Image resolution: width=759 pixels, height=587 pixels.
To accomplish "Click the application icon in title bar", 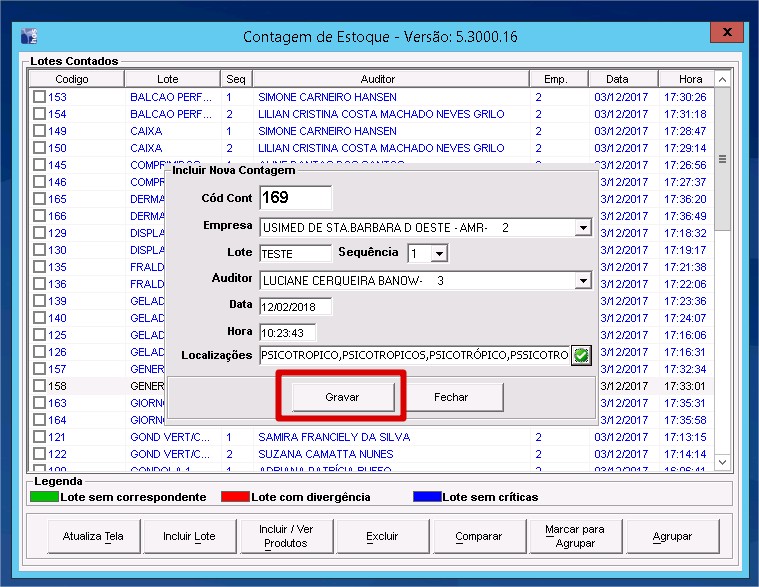I will tap(29, 37).
